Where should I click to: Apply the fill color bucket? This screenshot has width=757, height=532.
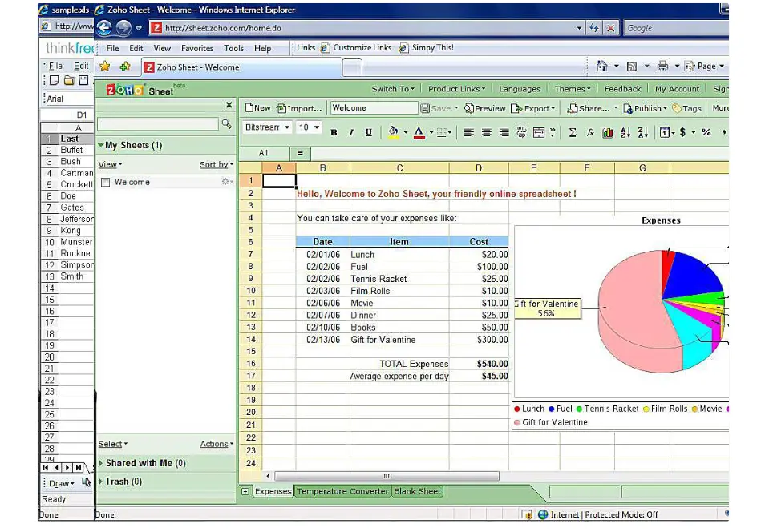point(394,132)
